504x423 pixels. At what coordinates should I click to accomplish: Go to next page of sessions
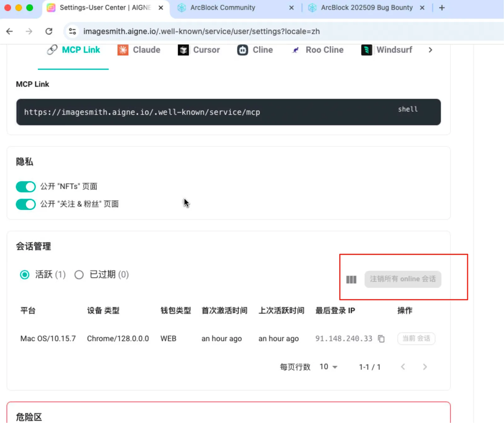click(425, 367)
